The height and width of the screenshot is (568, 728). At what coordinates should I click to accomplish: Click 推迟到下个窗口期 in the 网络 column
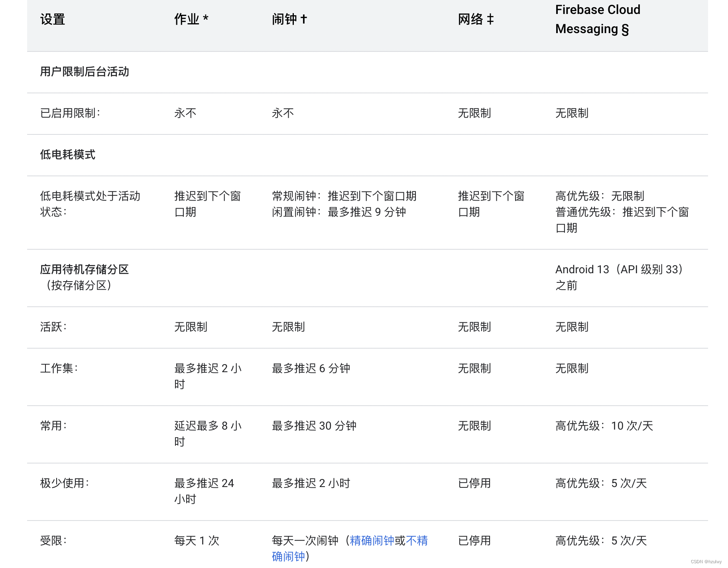coord(491,204)
